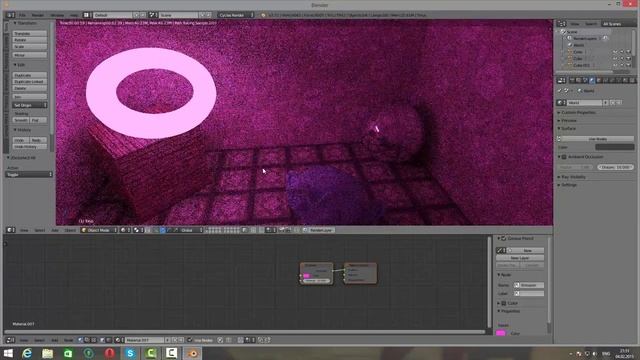
Task: Click the scene browse icon in top bar
Action: pos(152,15)
